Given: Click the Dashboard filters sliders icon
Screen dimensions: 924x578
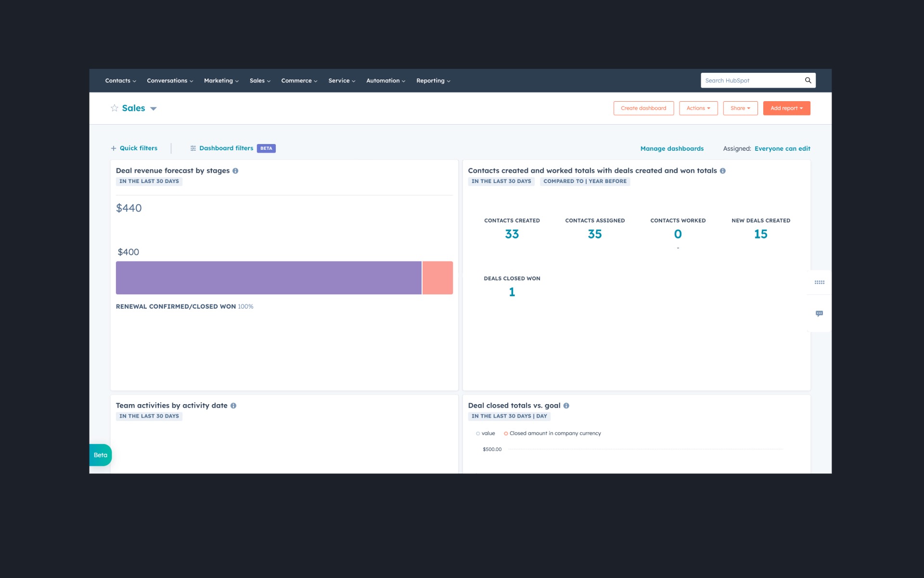Looking at the screenshot, I should tap(193, 148).
